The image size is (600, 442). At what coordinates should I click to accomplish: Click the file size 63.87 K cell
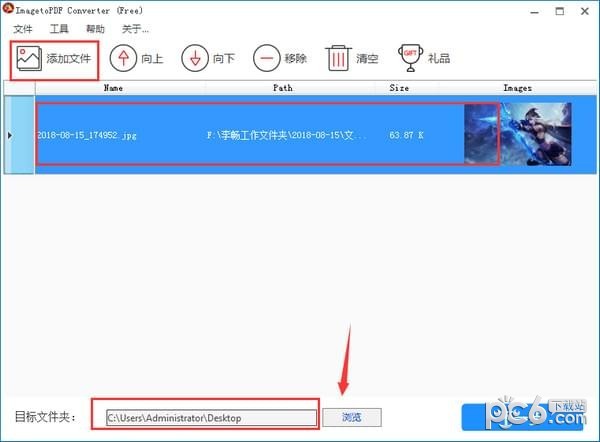pos(406,135)
